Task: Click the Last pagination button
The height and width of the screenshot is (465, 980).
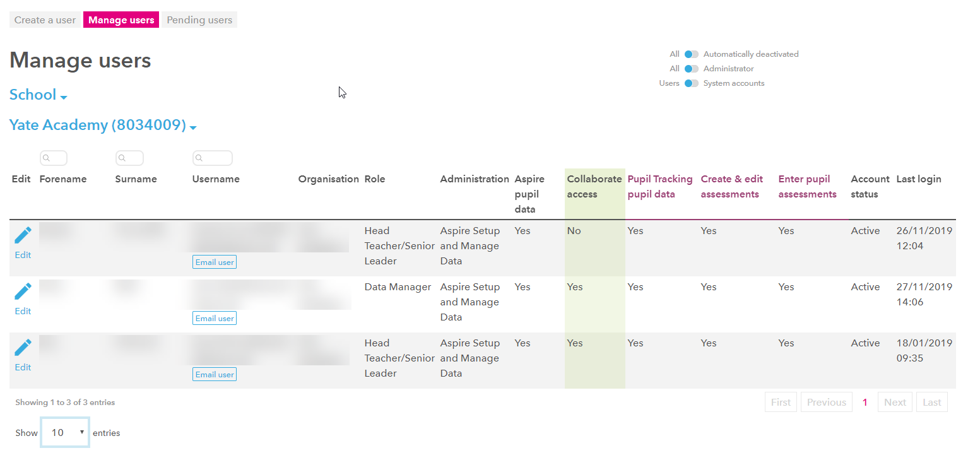Action: 932,402
